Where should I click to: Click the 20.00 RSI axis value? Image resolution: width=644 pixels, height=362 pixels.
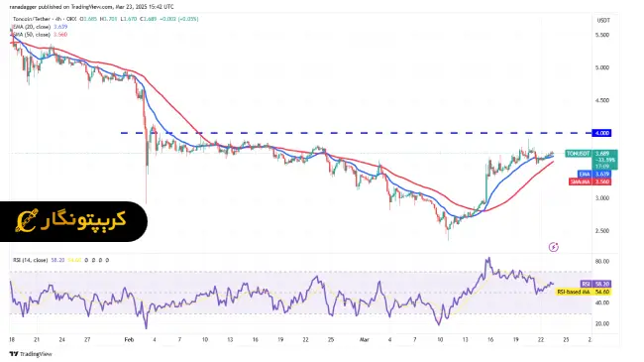pos(602,323)
